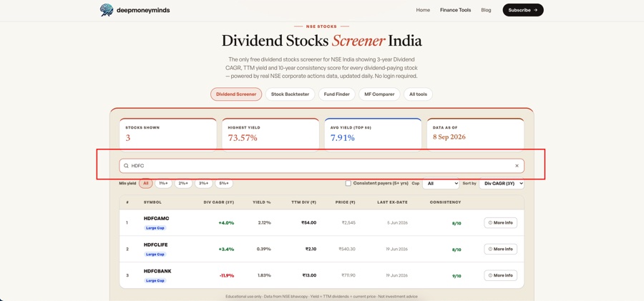The image size is (644, 301).
Task: Click the CONSISTENCY column header
Action: click(x=445, y=202)
